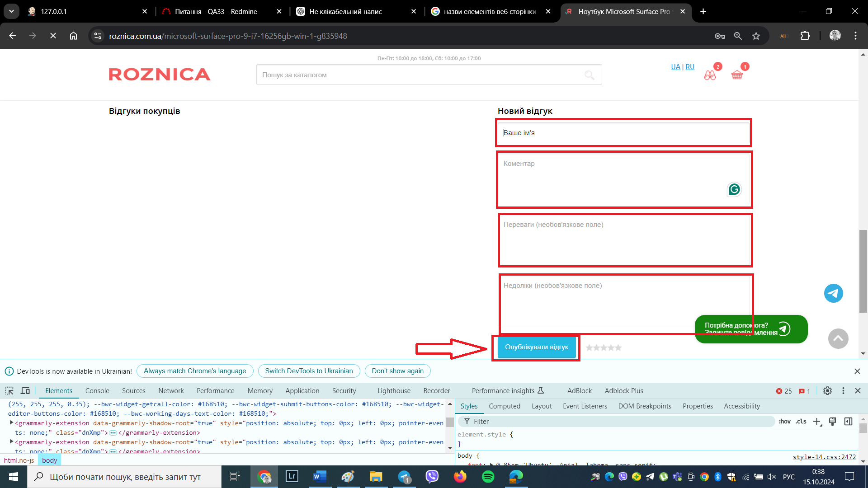Screen dimensions: 868x488
Task: Bookmark page with star icon
Action: click(x=756, y=36)
